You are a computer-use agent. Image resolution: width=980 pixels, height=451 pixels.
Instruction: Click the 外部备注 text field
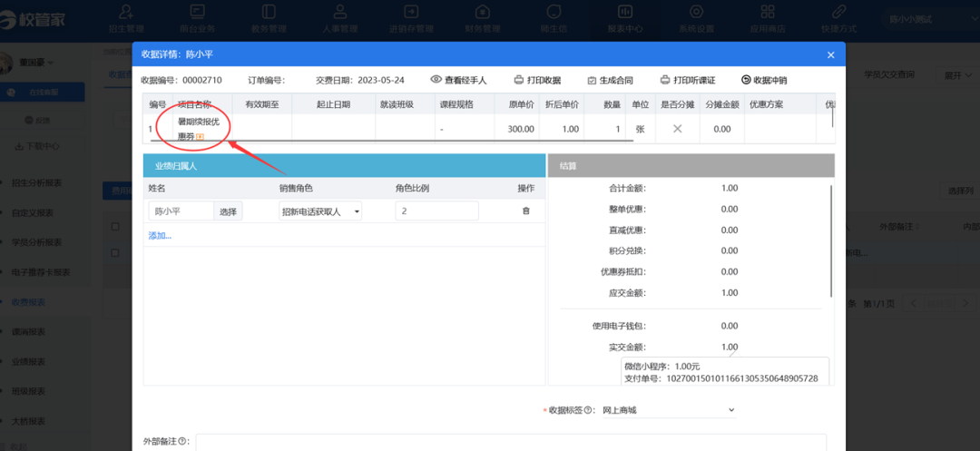[x=510, y=442]
